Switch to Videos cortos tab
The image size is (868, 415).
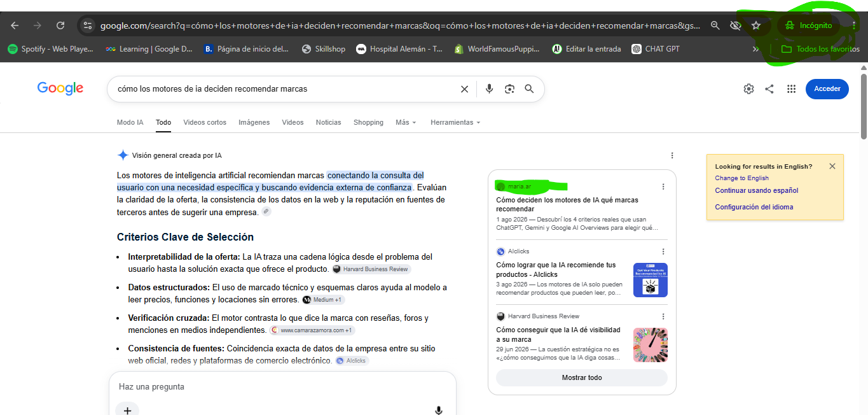point(205,122)
